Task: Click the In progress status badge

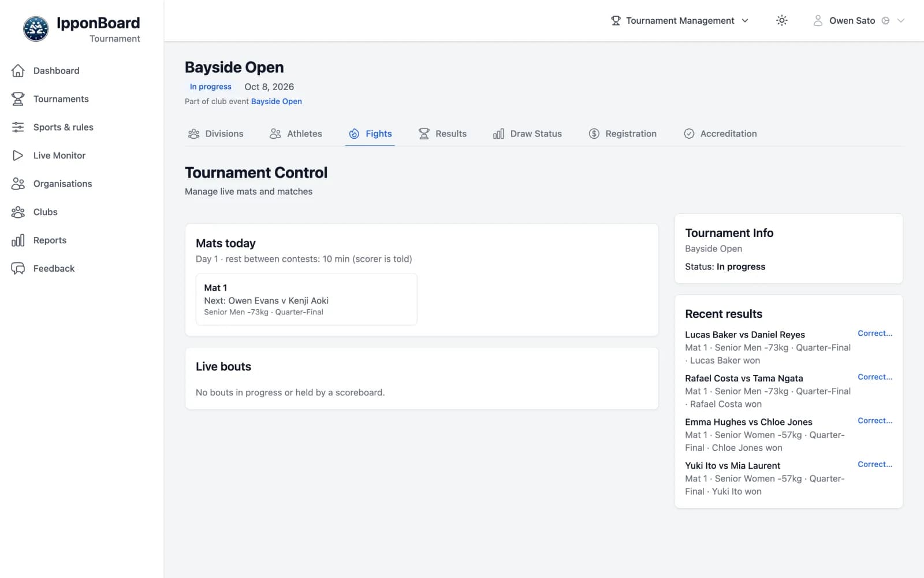Action: [210, 87]
